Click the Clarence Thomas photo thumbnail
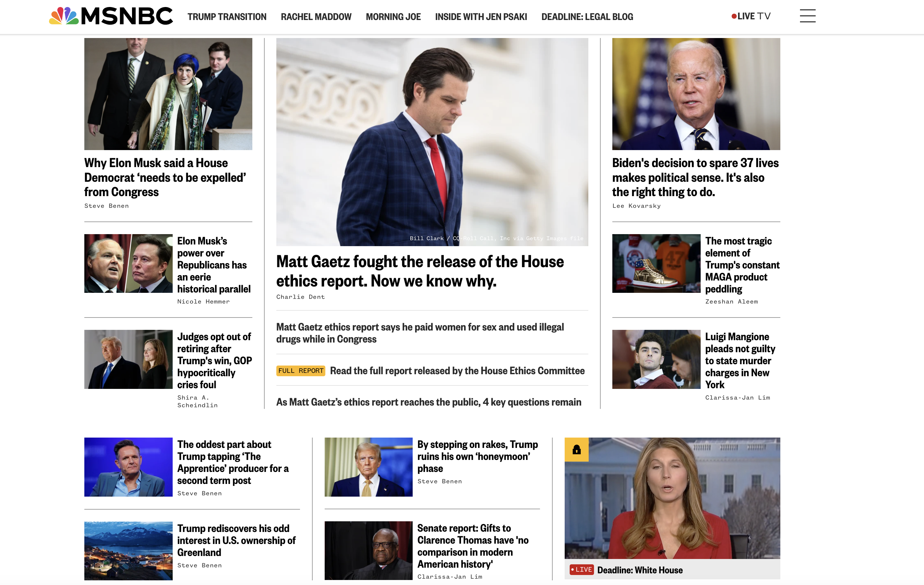Screen dimensions: 924x585 (368, 550)
